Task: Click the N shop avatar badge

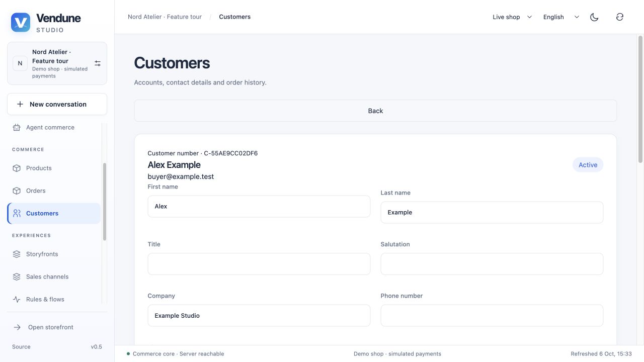Action: [x=20, y=63]
